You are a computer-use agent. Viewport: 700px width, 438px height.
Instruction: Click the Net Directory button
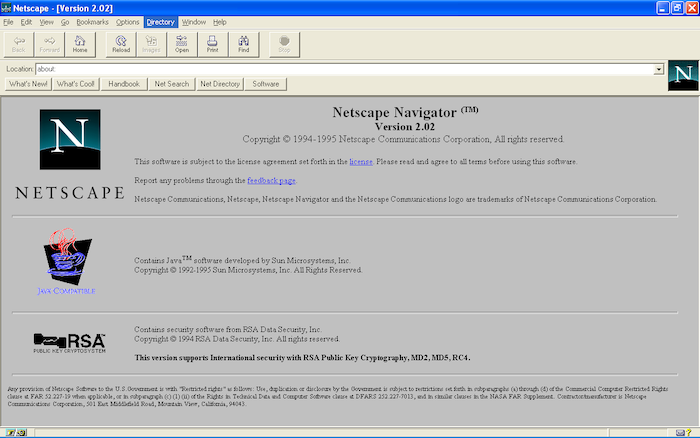[x=220, y=84]
